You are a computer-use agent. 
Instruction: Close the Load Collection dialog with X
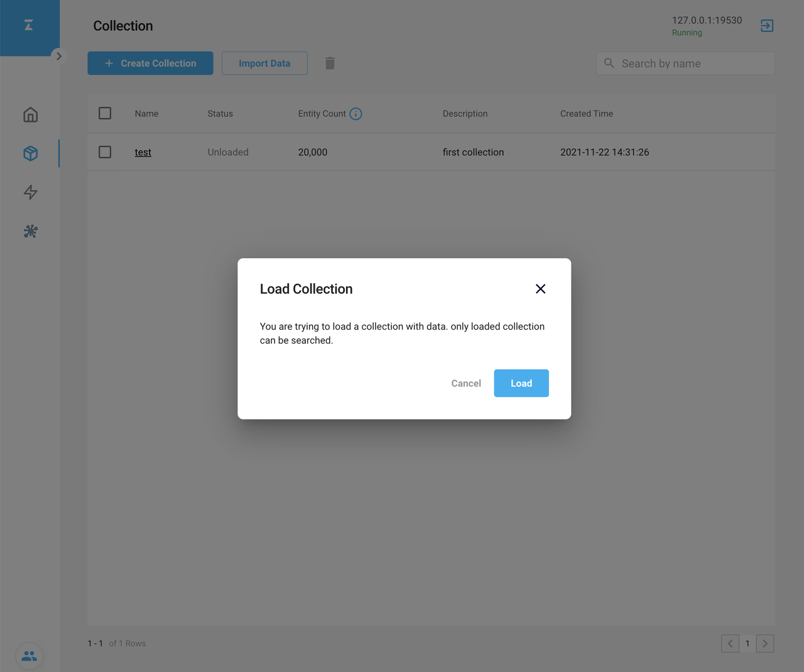(x=540, y=289)
